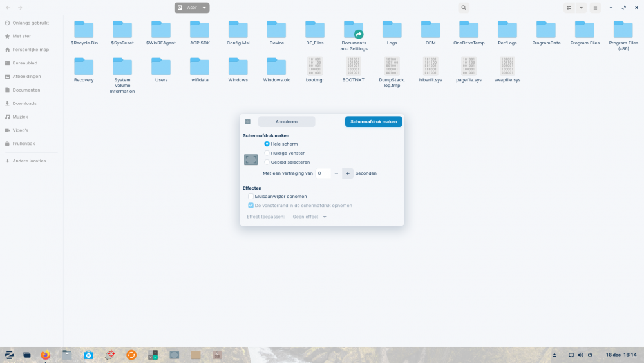Open the OEM folder

430,33
